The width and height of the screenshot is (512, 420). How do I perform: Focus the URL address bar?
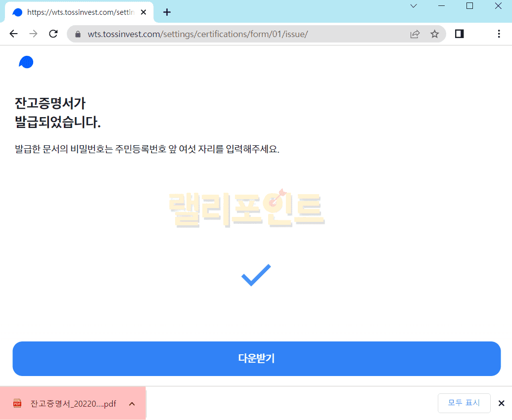pos(237,34)
